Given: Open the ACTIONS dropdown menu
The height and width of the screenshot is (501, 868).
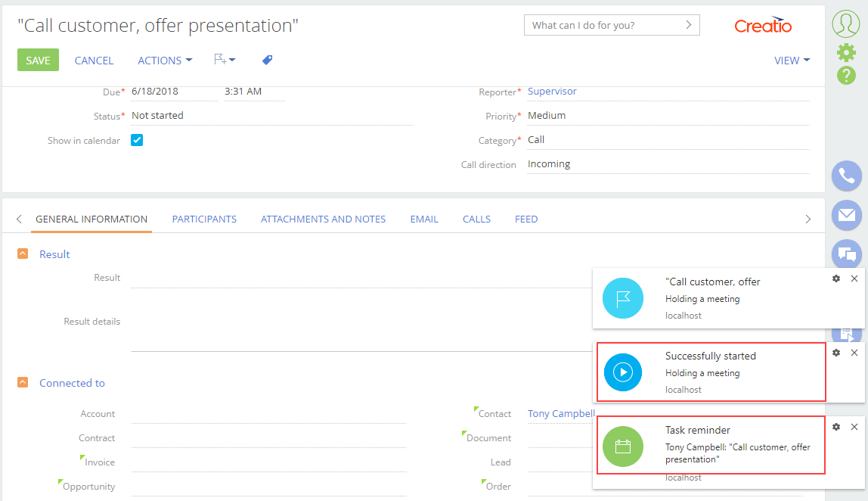Looking at the screenshot, I should click(x=165, y=61).
